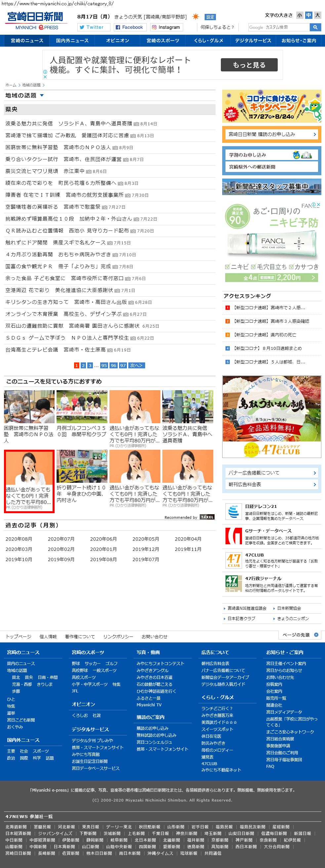This screenshot has height=868, width=325.
Task: Open the Instagram social button
Action: point(166,27)
